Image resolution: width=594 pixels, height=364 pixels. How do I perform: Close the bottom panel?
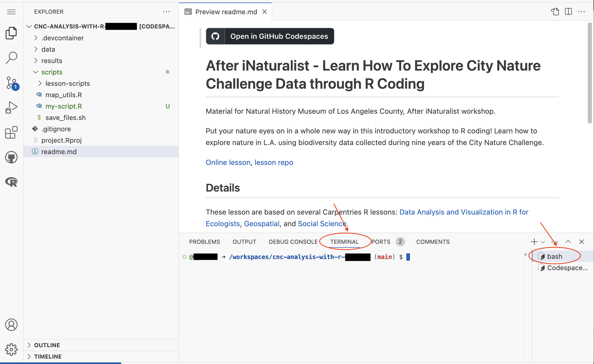click(x=582, y=242)
